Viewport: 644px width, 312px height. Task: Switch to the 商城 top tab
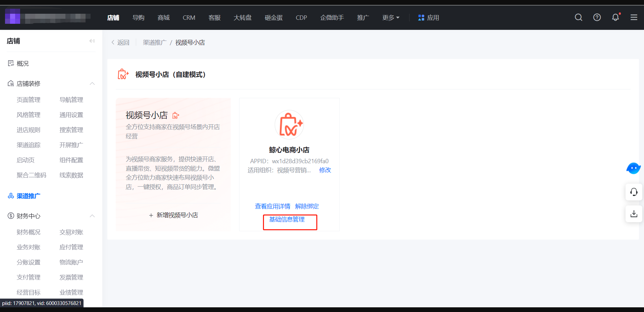pos(164,17)
